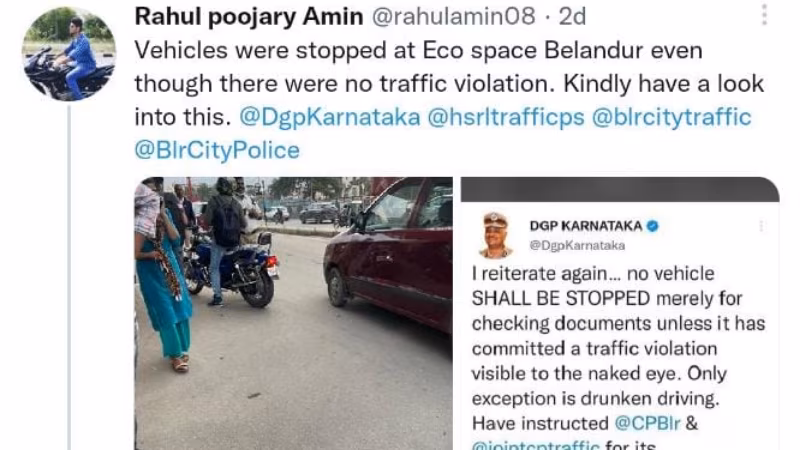800x450 pixels.
Task: Visit the @blrcitytraffic mention
Action: pos(671,117)
